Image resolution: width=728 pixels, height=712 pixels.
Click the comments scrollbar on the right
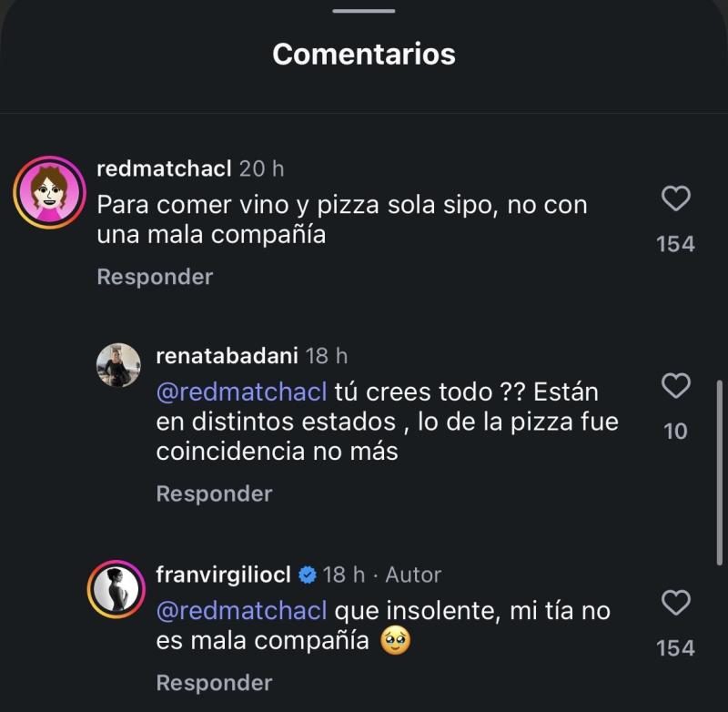[x=720, y=473]
